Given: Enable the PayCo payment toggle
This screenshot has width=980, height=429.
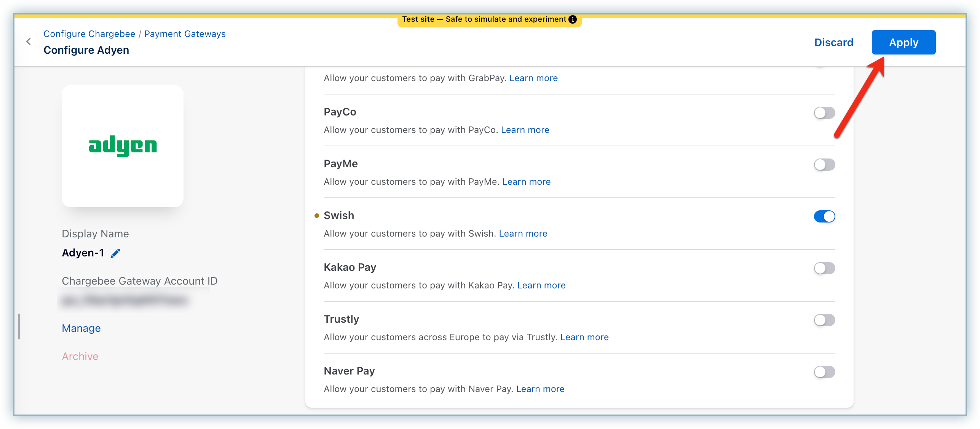Looking at the screenshot, I should coord(824,113).
